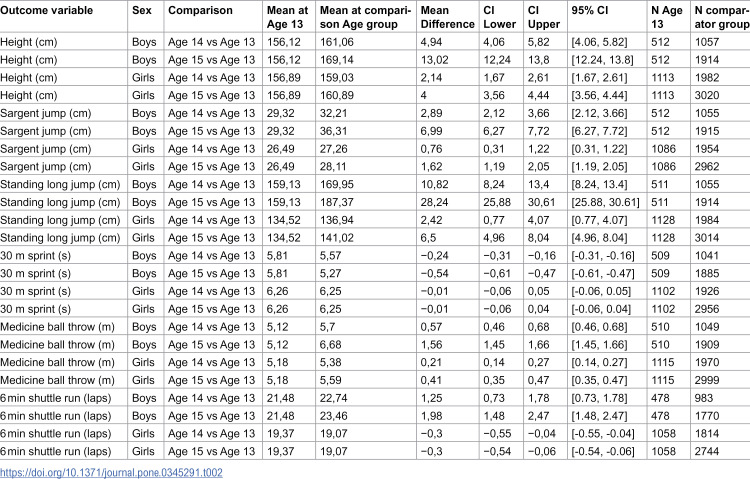
Task: Click the Mean Difference column header
Action: point(447,17)
